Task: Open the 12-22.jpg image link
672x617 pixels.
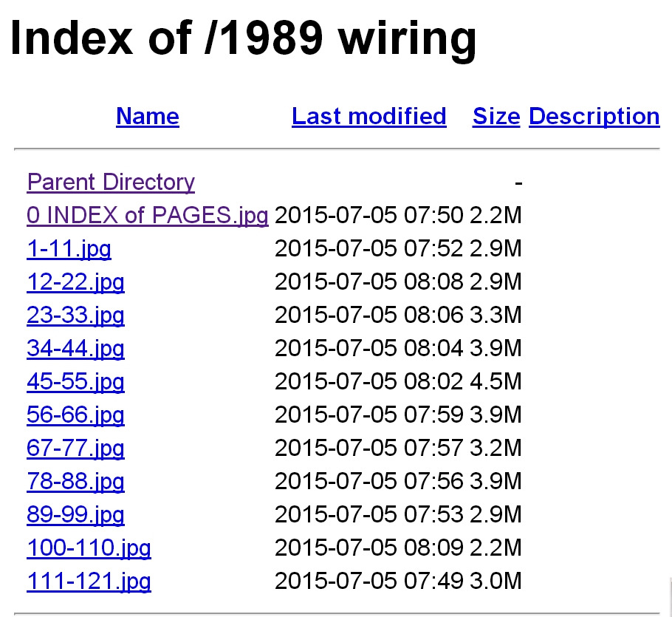Action: (75, 282)
